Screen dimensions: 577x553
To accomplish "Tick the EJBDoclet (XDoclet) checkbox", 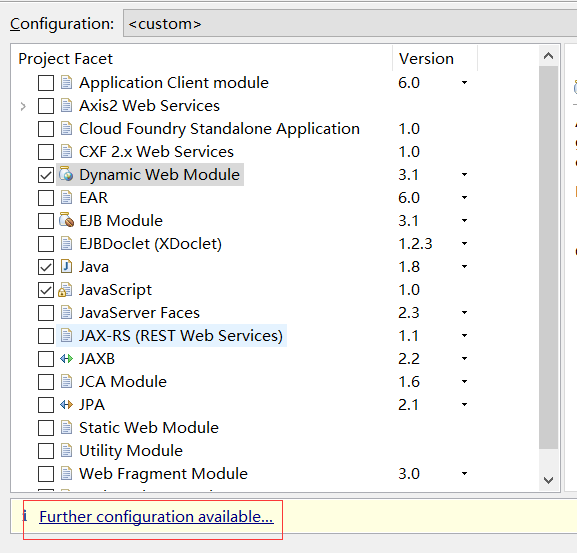I will click(x=46, y=244).
